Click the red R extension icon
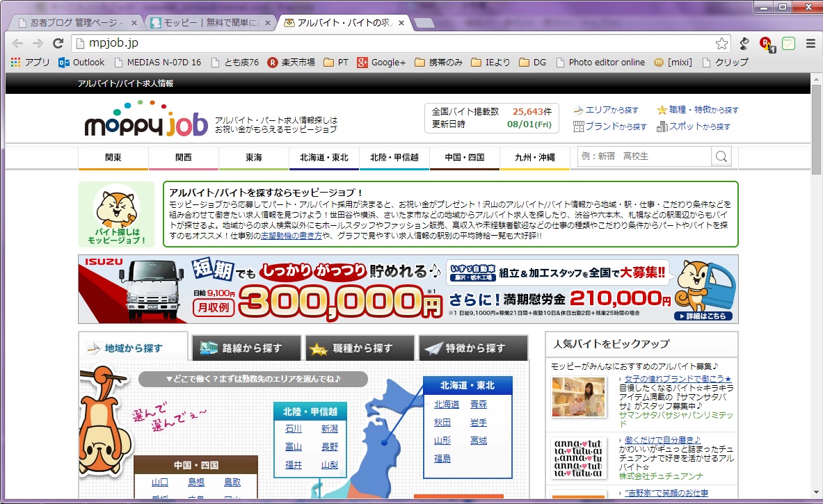 (767, 44)
